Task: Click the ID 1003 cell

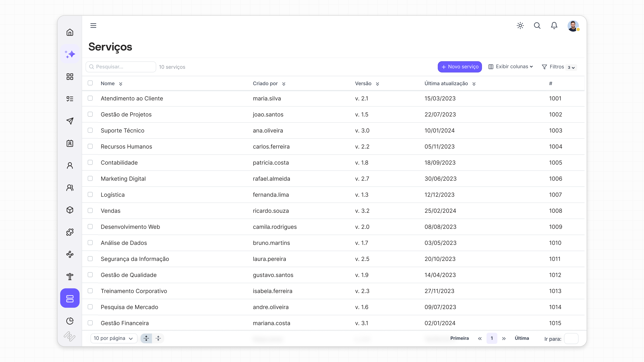Action: click(x=555, y=130)
